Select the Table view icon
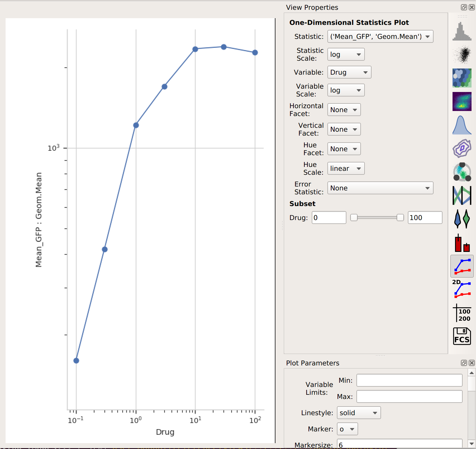Image resolution: width=476 pixels, height=449 pixels. [462, 313]
